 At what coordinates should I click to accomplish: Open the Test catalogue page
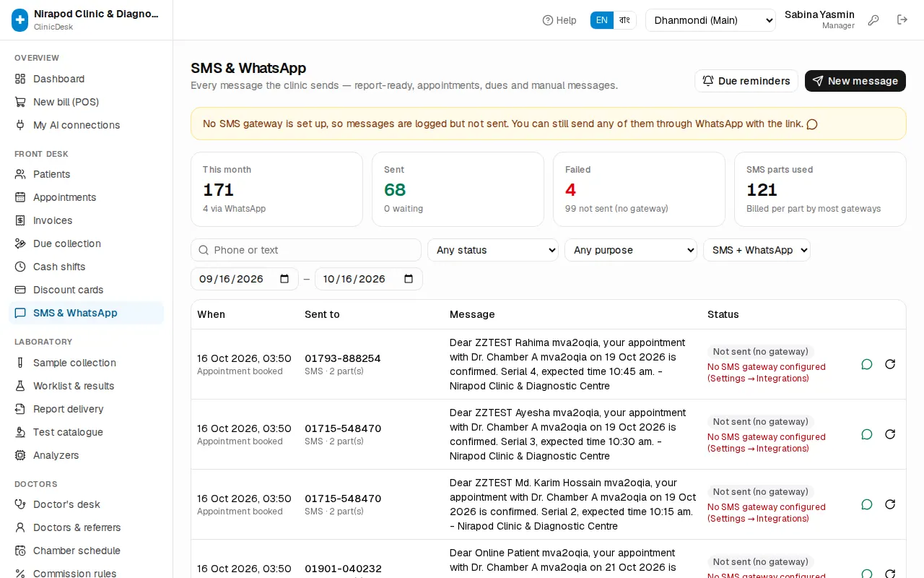pos(87,432)
